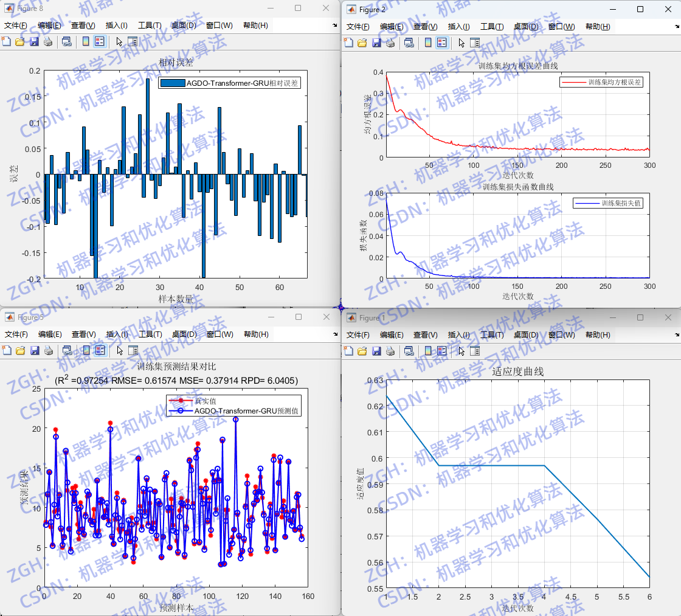Click New Figure icon in Figure 5 toolbar
Screen dimensions: 681x616
click(x=7, y=351)
